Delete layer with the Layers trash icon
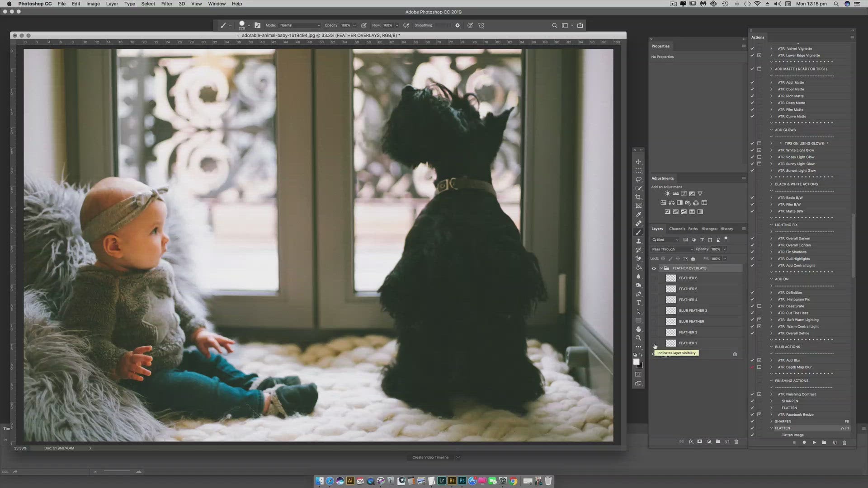868x488 pixels. click(736, 441)
